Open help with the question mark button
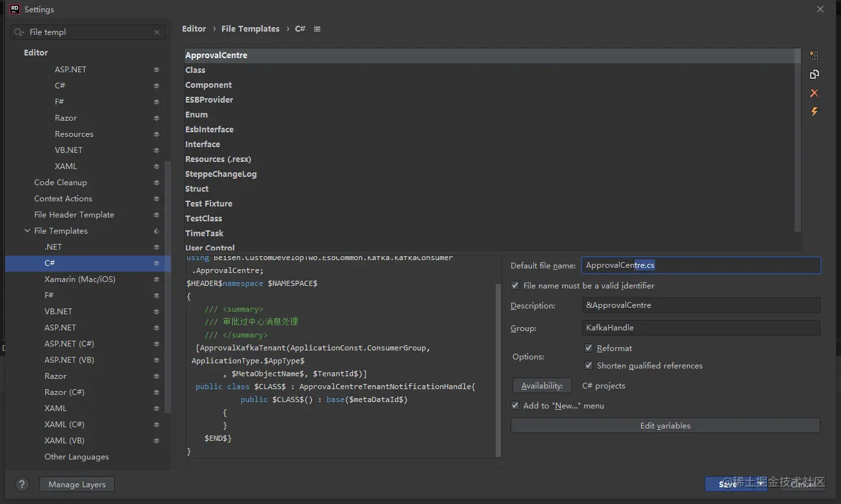The image size is (841, 504). tap(22, 485)
